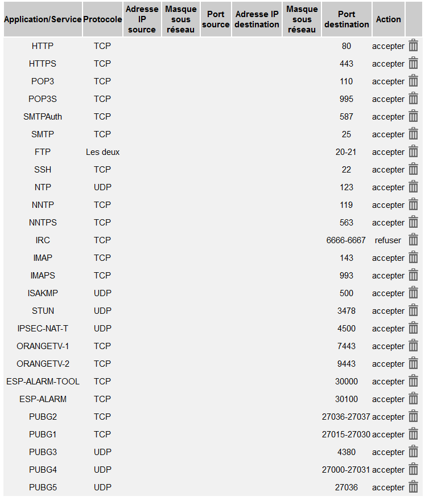Viewport: 429px width, 504px height.
Task: Remove the ORANGETV-1 rule via trash icon
Action: [x=414, y=346]
